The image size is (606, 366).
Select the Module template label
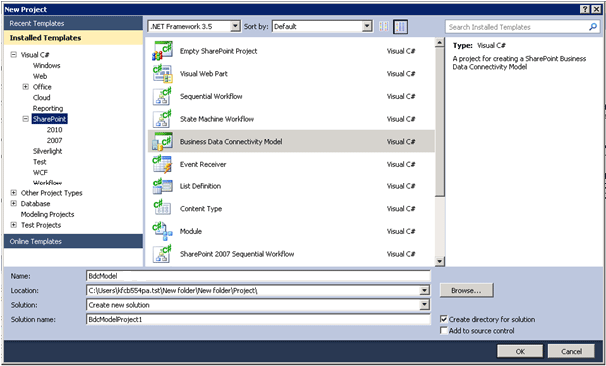(191, 231)
